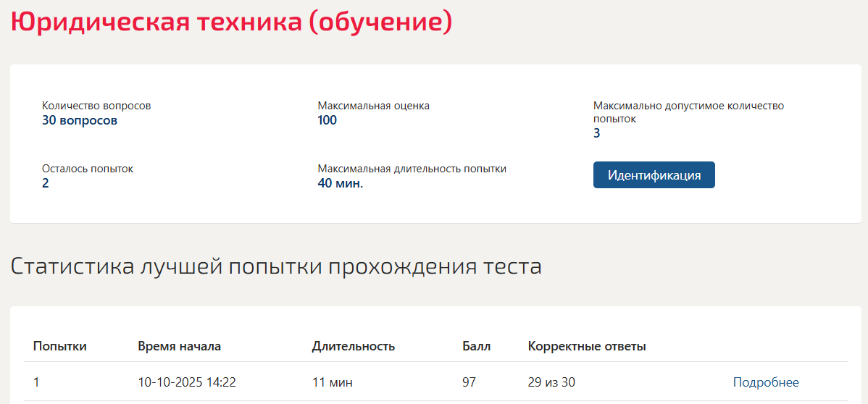Click the Статистика лучшей попытки прохождения теста heading
The height and width of the screenshot is (404, 868).
275,266
